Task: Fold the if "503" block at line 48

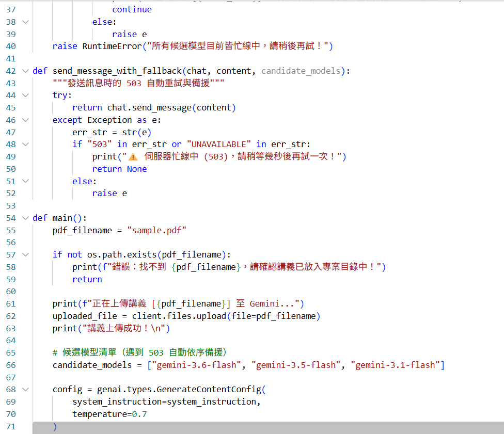Action: click(25, 144)
